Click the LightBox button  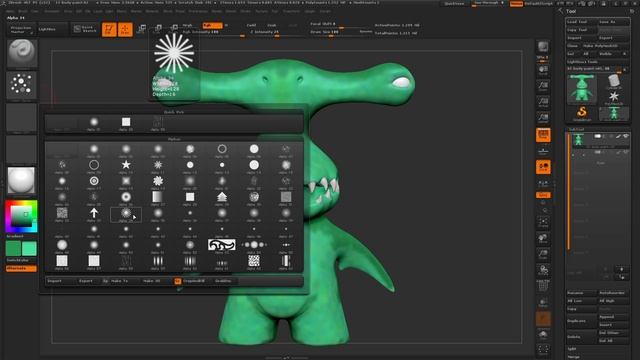point(53,29)
